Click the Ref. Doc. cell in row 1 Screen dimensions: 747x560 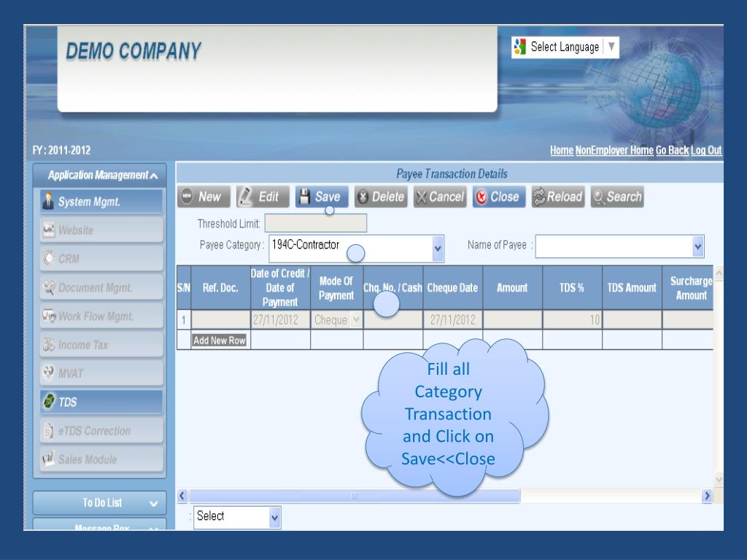220,319
